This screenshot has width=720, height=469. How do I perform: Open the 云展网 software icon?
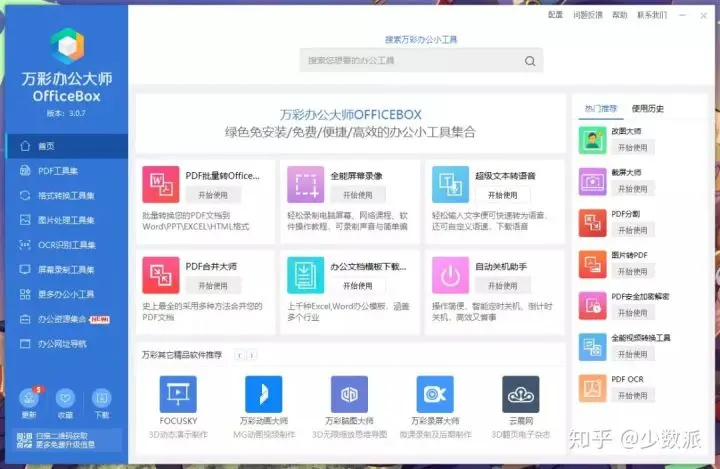pyautogui.click(x=521, y=394)
